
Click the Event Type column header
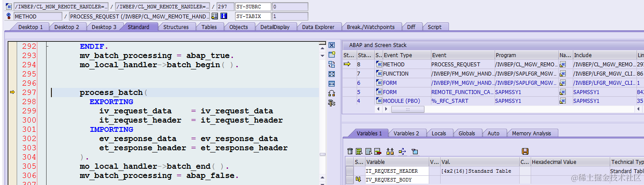coord(406,55)
